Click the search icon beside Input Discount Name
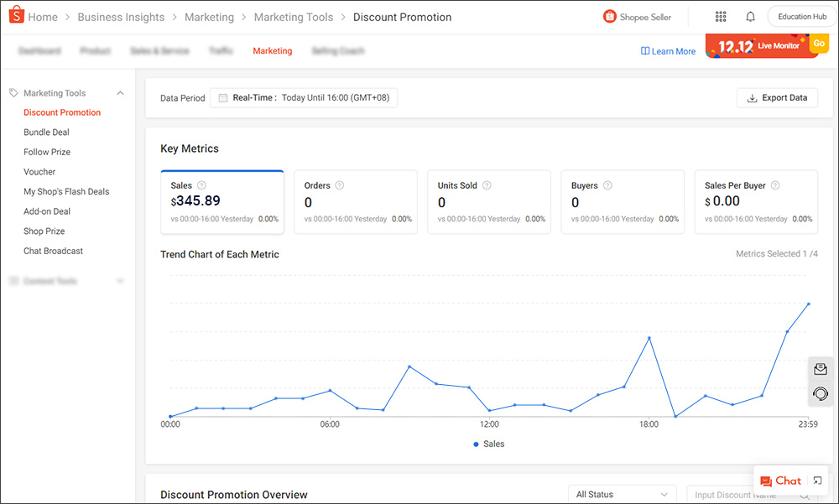This screenshot has width=839, height=504. pyautogui.click(x=803, y=496)
